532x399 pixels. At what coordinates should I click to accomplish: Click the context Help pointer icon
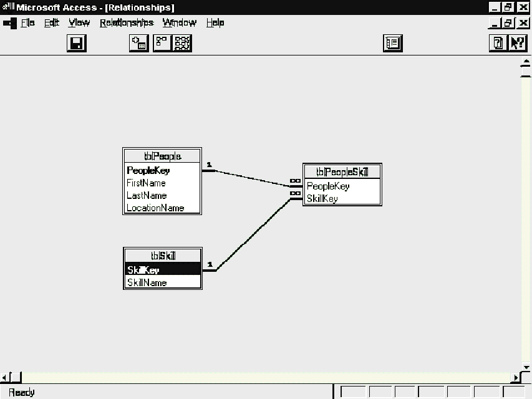(x=518, y=43)
